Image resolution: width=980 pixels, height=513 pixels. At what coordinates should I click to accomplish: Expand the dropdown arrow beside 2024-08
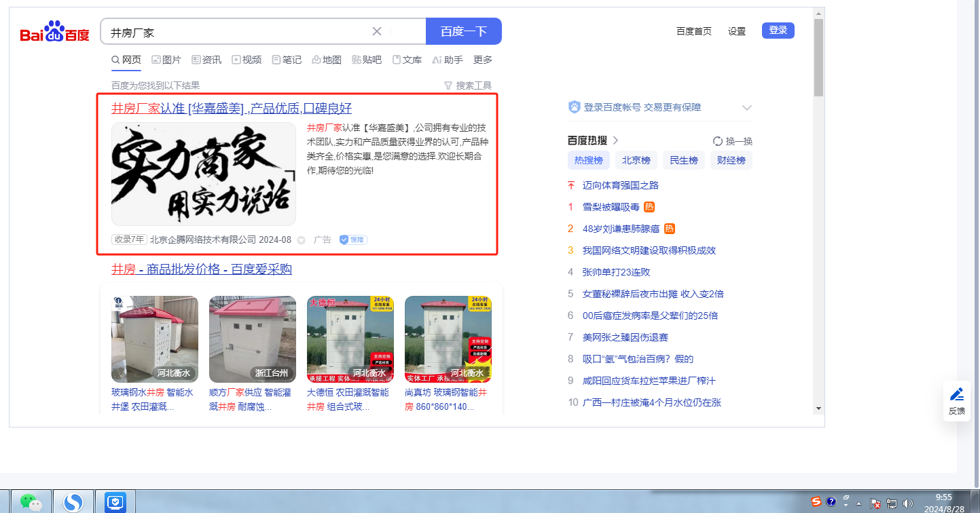(301, 240)
